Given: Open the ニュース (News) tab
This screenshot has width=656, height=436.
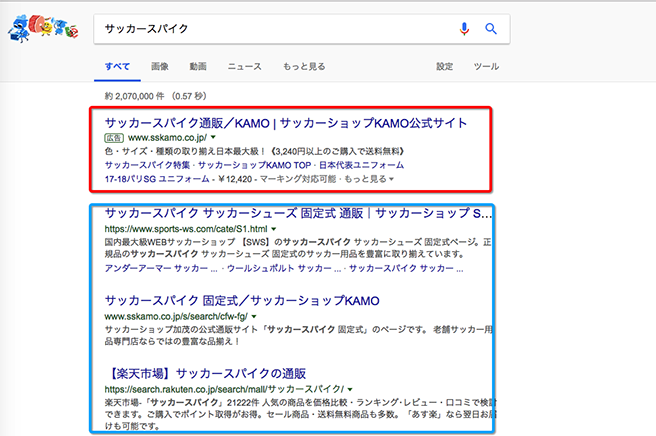Looking at the screenshot, I should click(x=244, y=67).
